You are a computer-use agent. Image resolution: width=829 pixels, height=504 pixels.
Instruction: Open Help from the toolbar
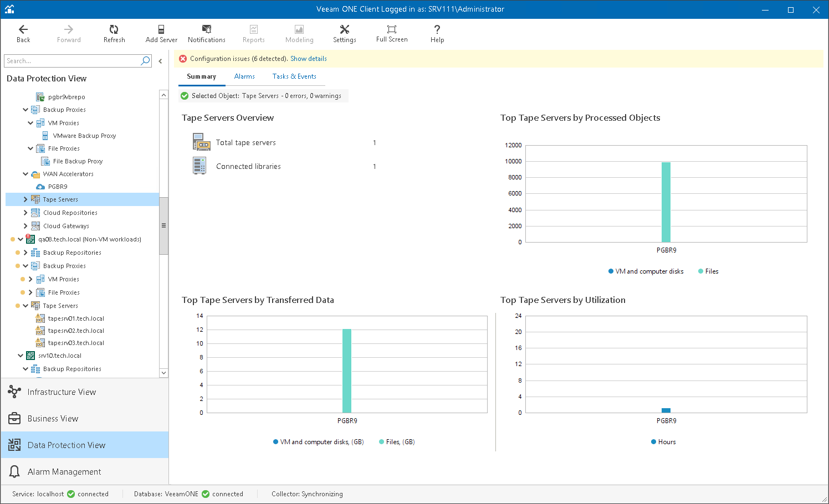(x=437, y=33)
